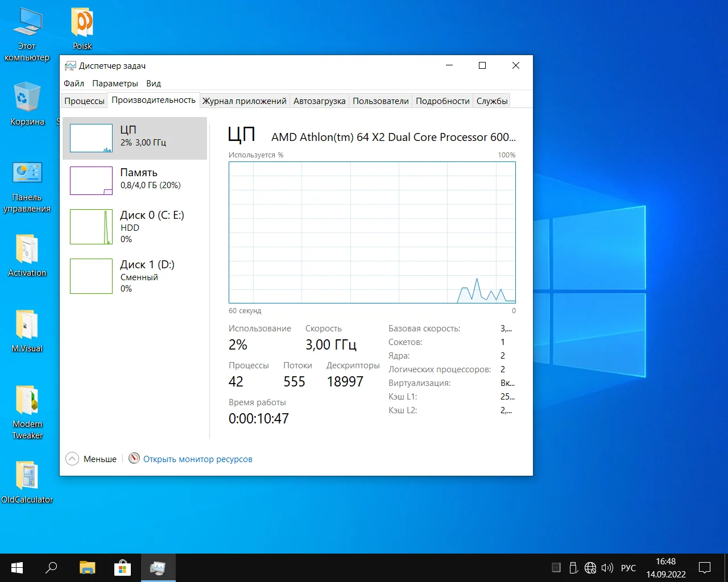The image size is (728, 582).
Task: Click 'Открыть монитор ресурсов' link
Action: (197, 459)
